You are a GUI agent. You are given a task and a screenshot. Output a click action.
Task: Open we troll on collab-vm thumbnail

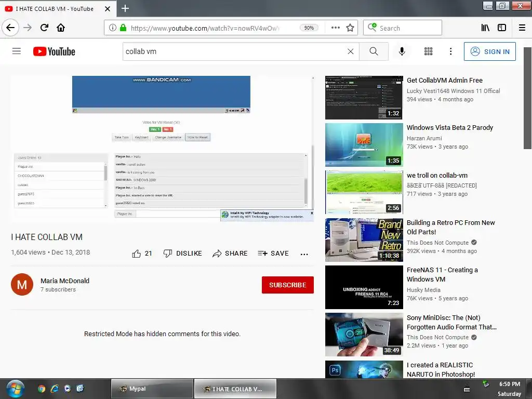[364, 192]
